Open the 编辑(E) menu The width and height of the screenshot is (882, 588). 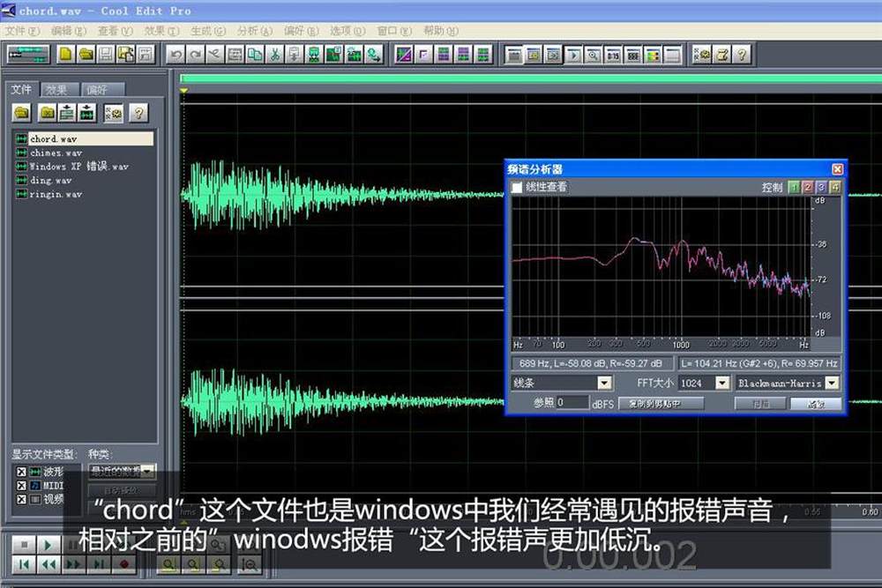(69, 30)
